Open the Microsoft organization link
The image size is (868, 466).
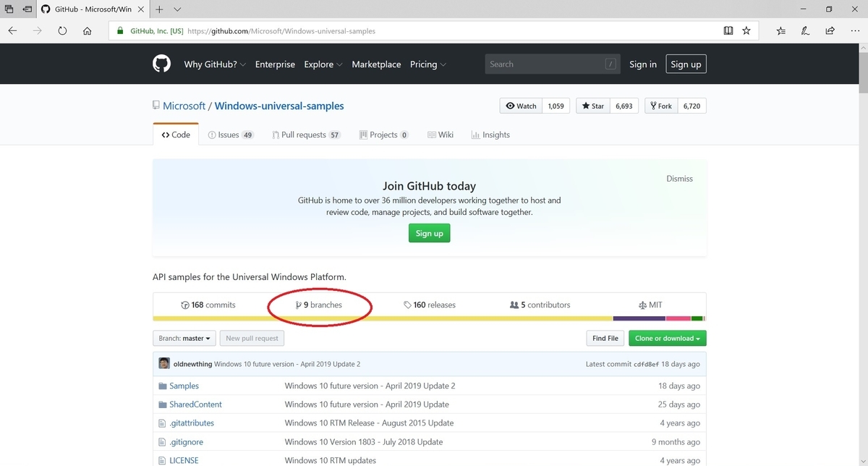coord(184,106)
